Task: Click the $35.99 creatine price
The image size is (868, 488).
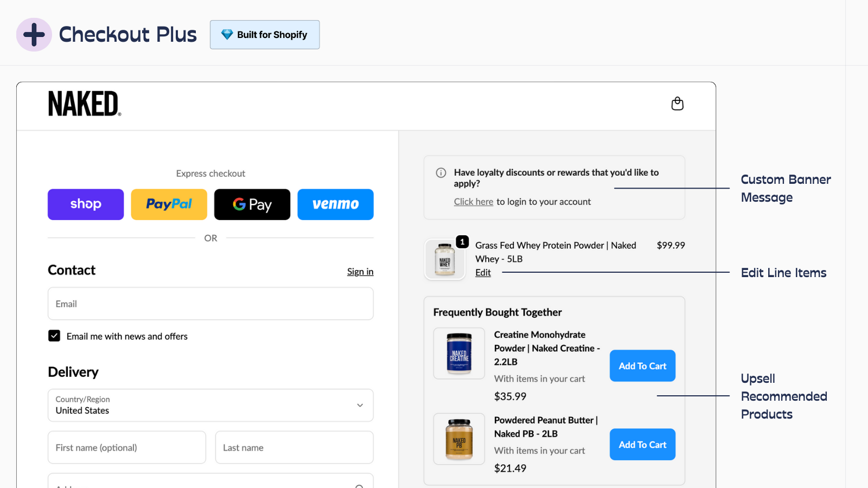Action: tap(510, 396)
